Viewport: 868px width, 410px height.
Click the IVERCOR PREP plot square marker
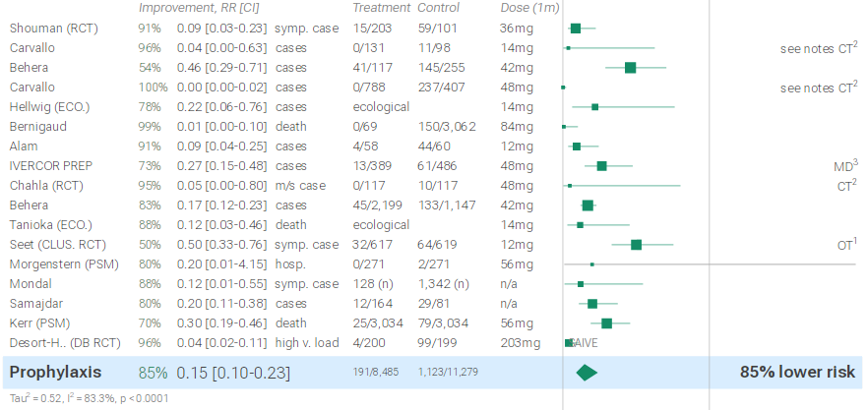pos(601,166)
